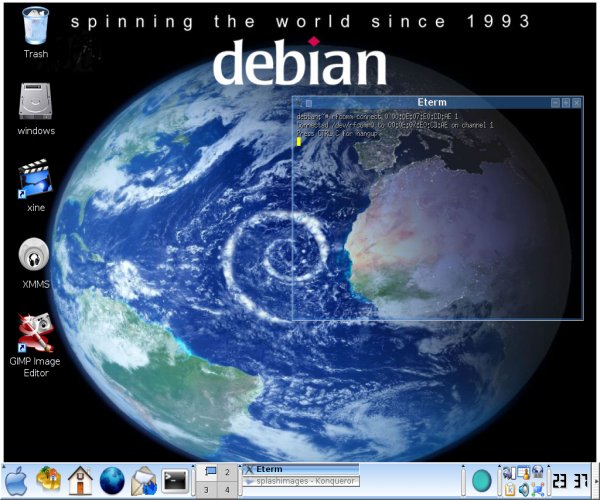This screenshot has height=500, width=600.
Task: Open the mail envelope icon in the panel
Action: tap(143, 481)
